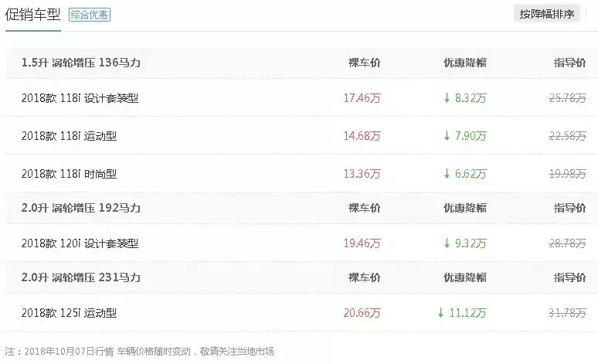Image resolution: width=598 pixels, height=364 pixels.
Task: Click the 17.46万 bare car price
Action: point(362,98)
